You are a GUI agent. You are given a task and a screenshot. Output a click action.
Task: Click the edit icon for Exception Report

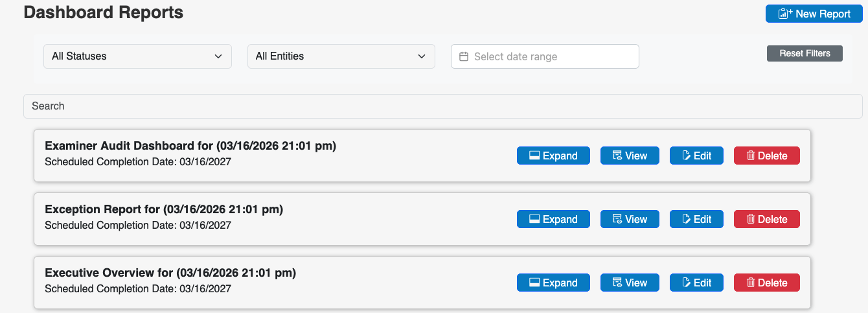pos(687,219)
